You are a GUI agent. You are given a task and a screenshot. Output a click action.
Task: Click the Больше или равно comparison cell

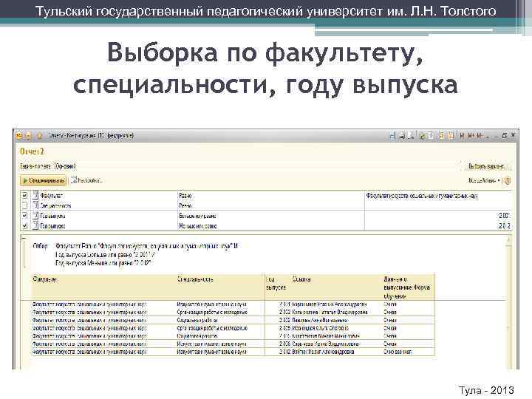coord(271,216)
